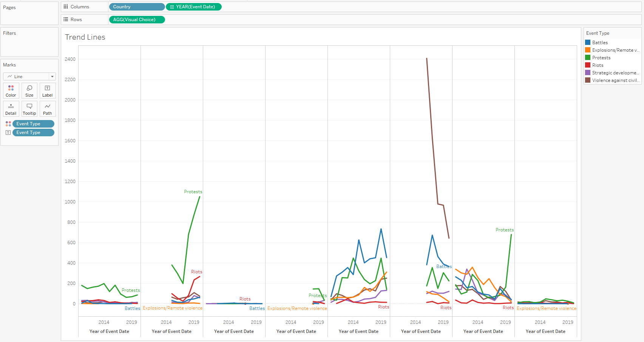Image resolution: width=644 pixels, height=342 pixels.
Task: Click label icon beside second Event Type pill
Action: (x=8, y=132)
